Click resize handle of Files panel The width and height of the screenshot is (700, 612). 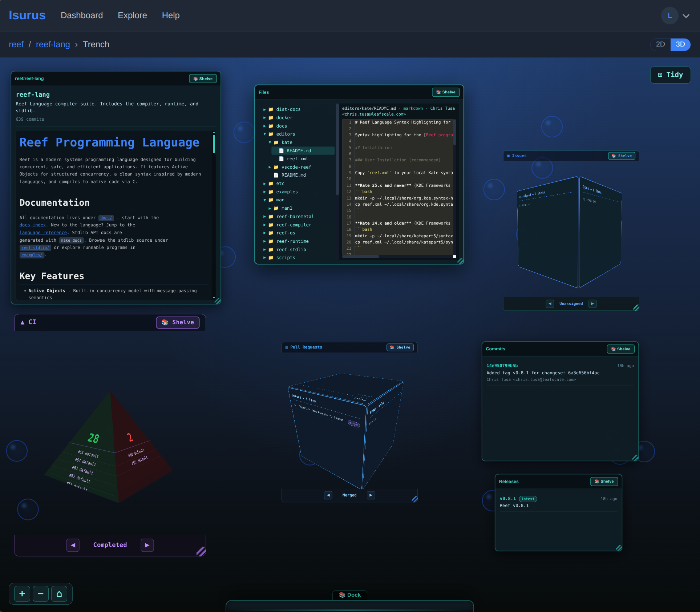[461, 261]
